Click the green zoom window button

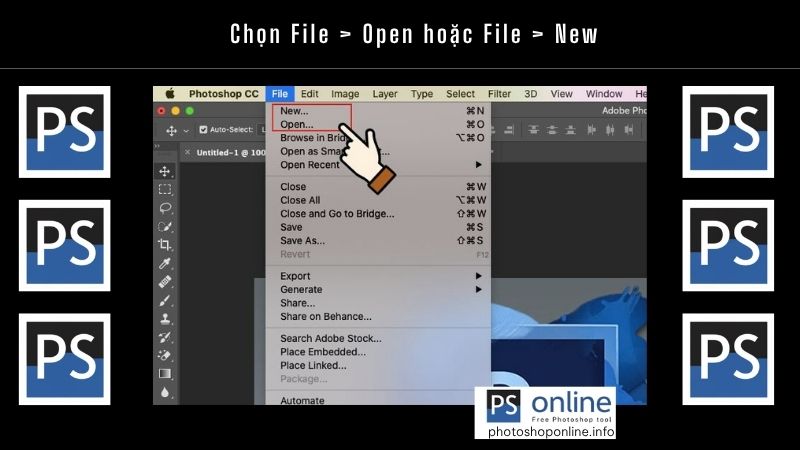190,111
